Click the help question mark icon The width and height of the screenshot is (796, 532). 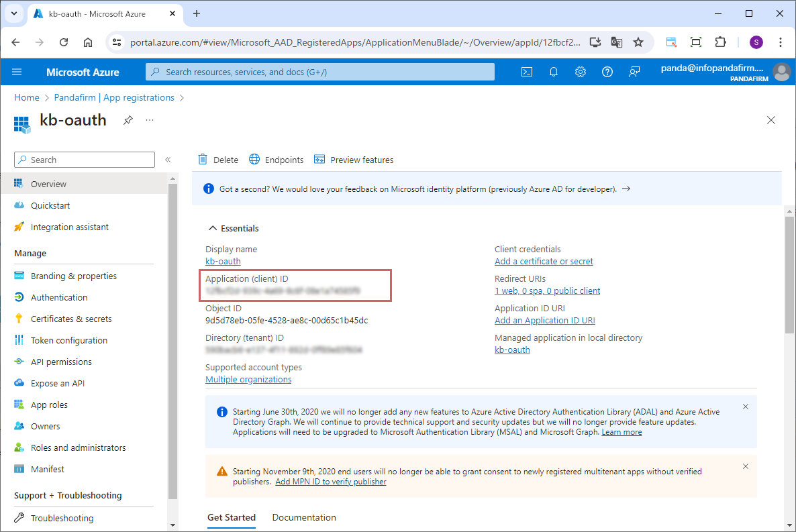[x=607, y=72]
